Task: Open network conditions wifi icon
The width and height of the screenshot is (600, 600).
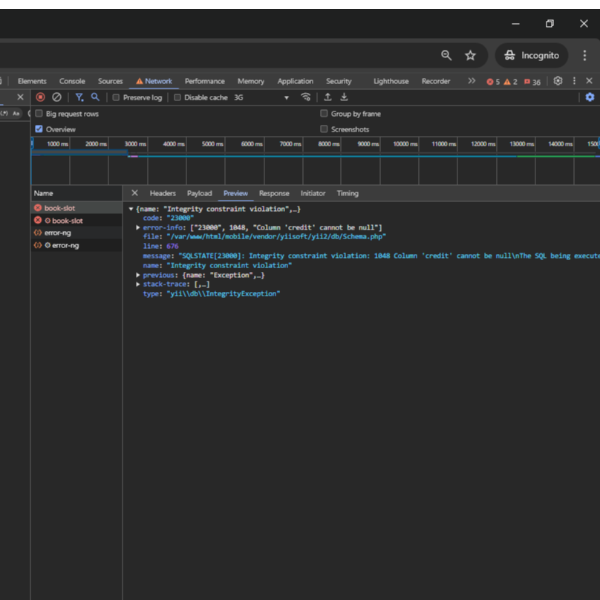Action: pyautogui.click(x=305, y=97)
